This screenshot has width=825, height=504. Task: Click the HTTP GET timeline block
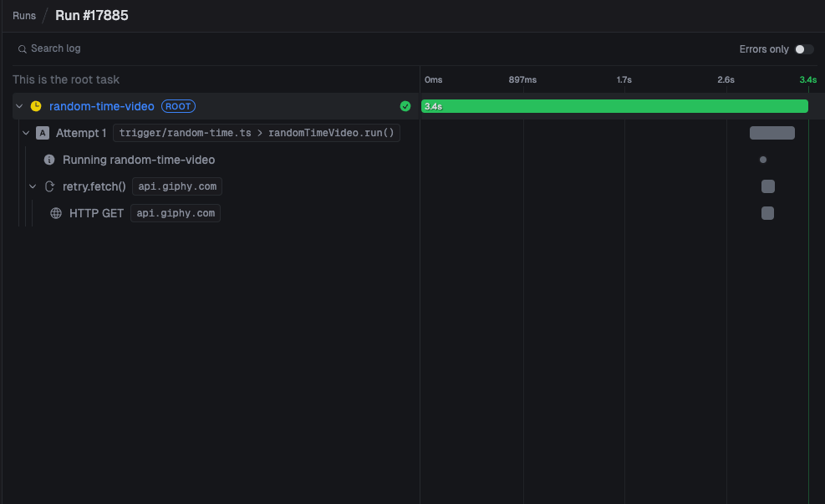click(767, 213)
